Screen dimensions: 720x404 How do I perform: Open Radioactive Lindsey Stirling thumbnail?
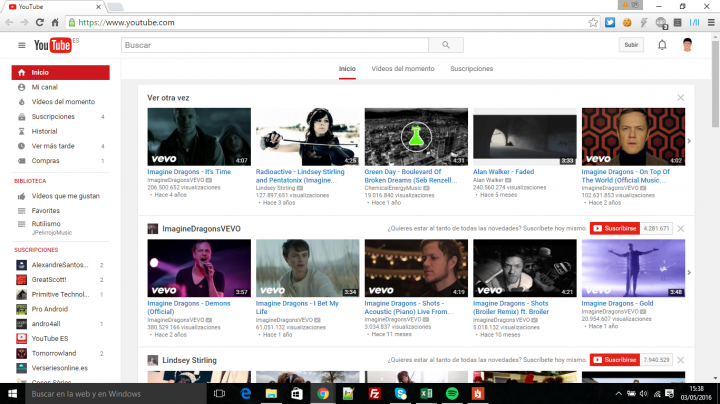[x=308, y=137]
